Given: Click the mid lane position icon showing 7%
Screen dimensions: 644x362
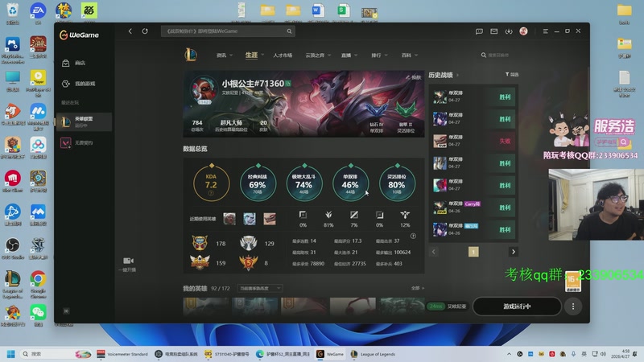Looking at the screenshot, I should click(x=354, y=215).
